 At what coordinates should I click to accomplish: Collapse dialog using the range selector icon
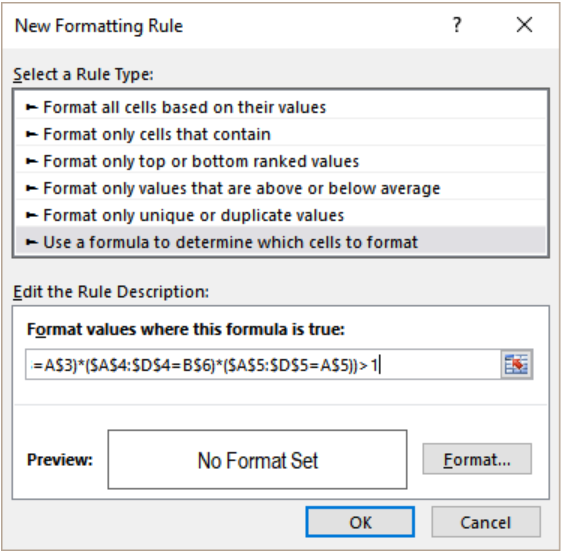pos(516,364)
